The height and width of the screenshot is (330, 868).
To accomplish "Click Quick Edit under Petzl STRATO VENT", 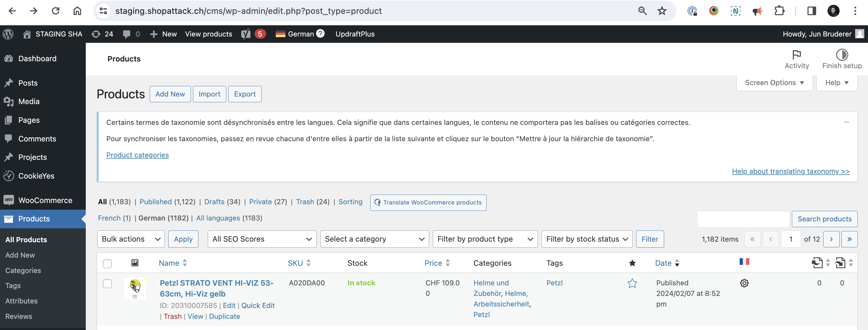I will [x=258, y=306].
